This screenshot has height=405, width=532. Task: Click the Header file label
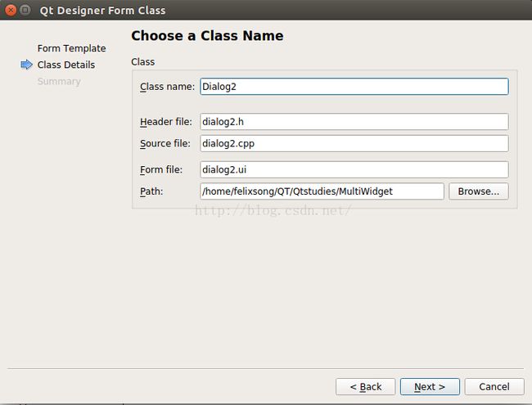(x=166, y=121)
